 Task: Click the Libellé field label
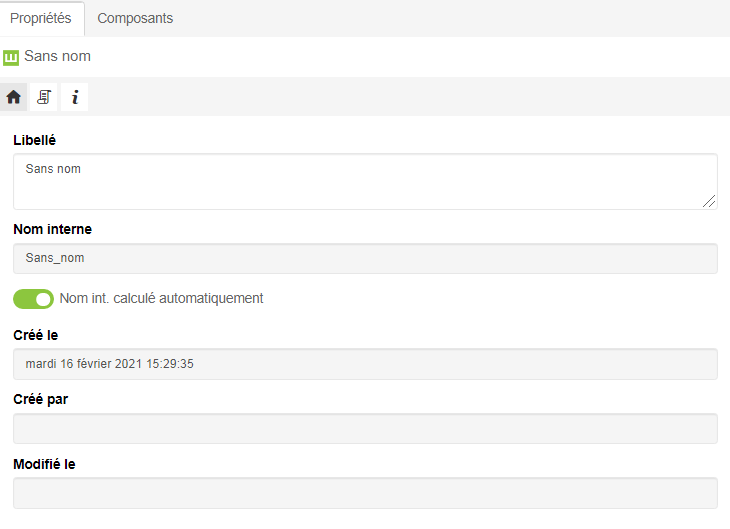tap(35, 140)
